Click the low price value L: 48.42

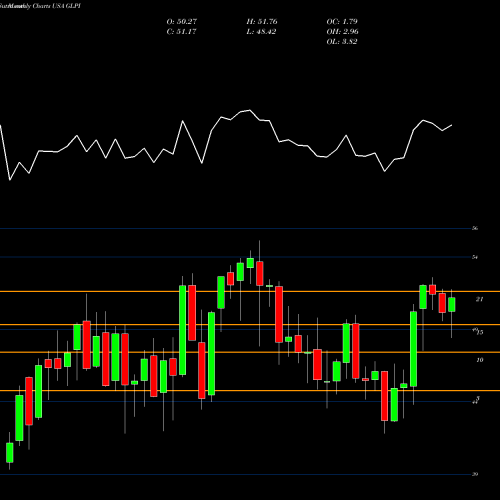point(261,32)
